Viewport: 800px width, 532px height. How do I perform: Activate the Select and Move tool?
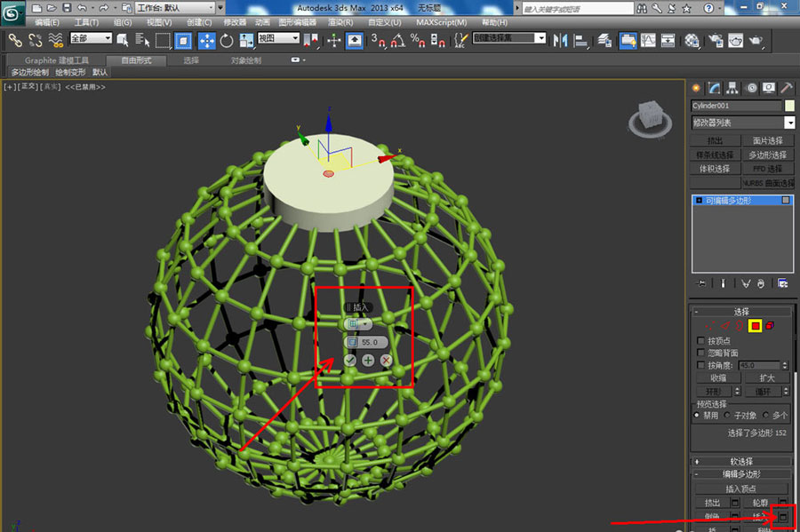tap(206, 40)
